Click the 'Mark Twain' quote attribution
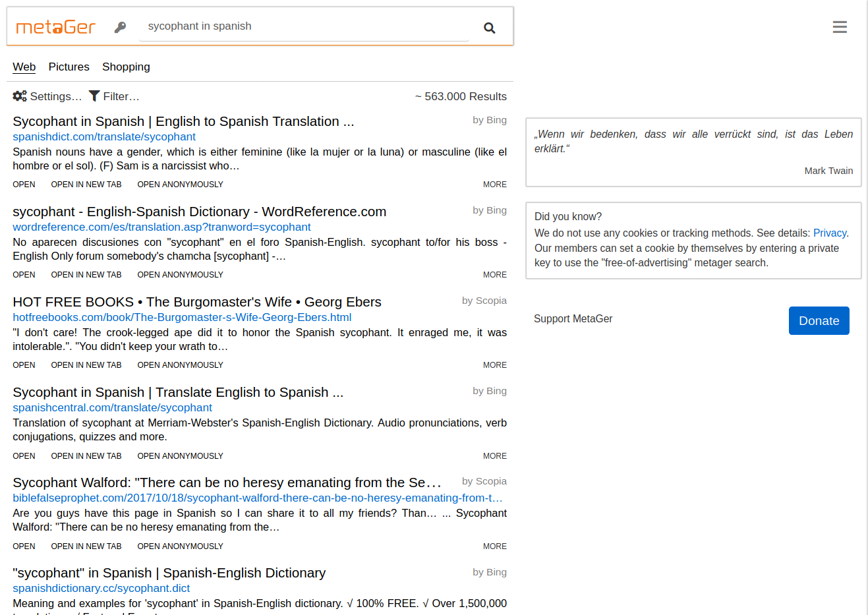868x615 pixels. coord(828,171)
